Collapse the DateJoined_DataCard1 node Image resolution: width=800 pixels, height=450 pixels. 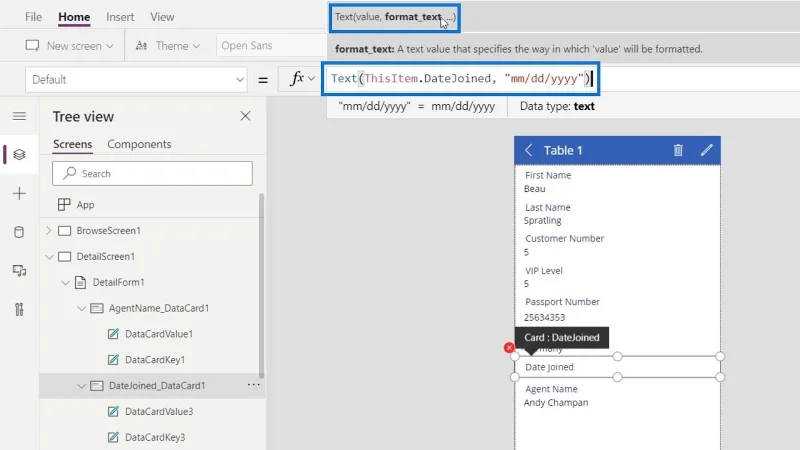[81, 386]
